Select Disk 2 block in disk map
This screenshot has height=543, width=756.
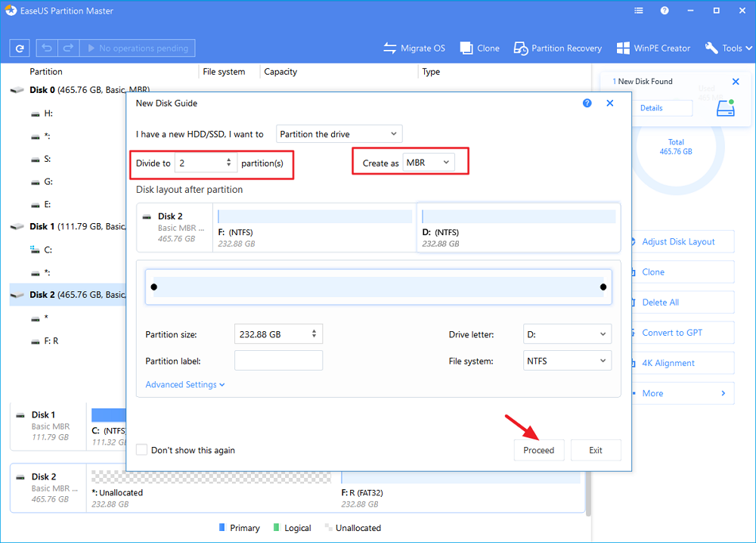(x=48, y=488)
